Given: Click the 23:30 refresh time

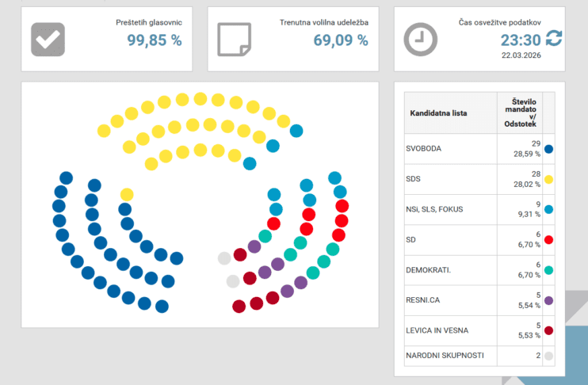Looking at the screenshot, I should tap(520, 40).
